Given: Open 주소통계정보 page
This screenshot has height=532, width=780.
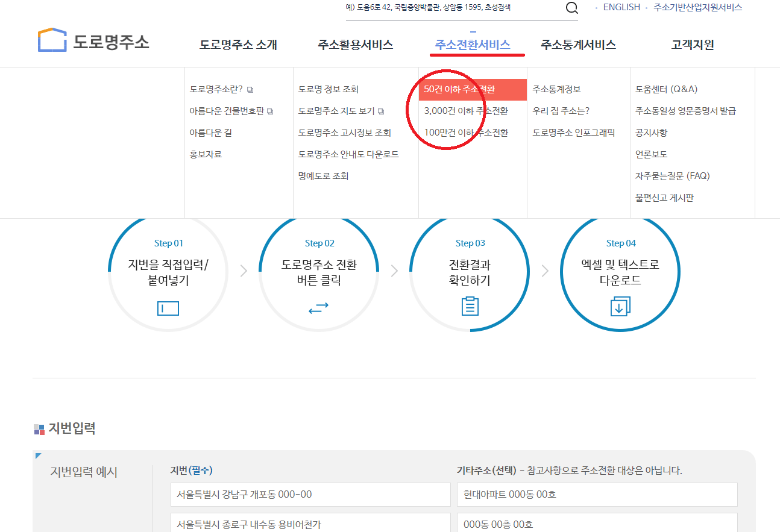Looking at the screenshot, I should (556, 89).
